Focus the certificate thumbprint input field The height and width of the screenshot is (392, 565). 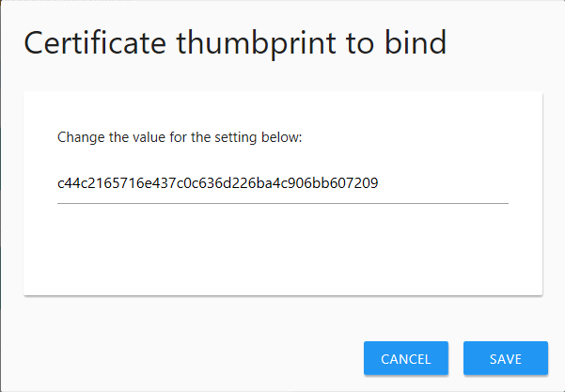click(x=282, y=183)
